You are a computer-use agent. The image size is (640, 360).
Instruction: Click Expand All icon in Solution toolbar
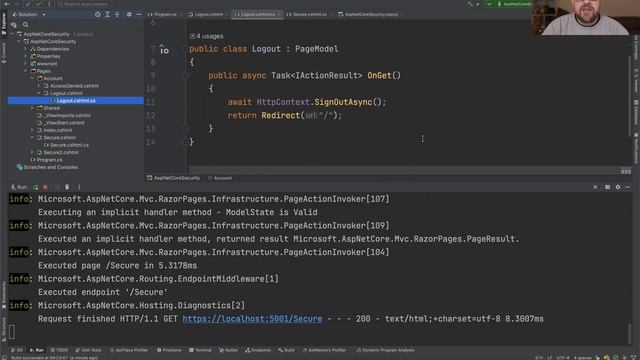pos(107,14)
